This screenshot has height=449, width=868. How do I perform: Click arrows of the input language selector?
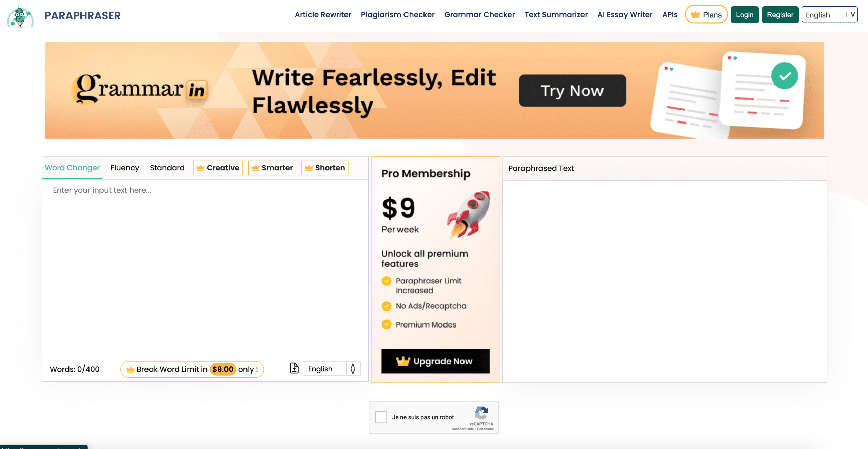tap(353, 369)
